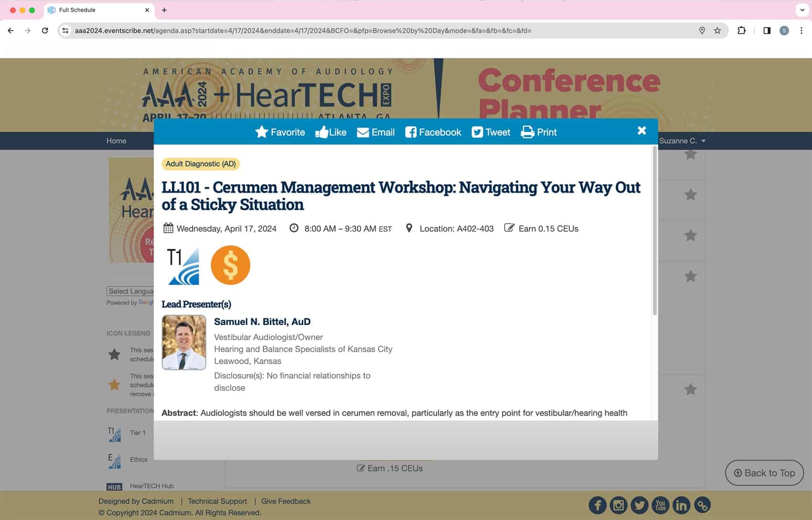Image resolution: width=812 pixels, height=520 pixels.
Task: Close the session details popup
Action: tap(641, 130)
